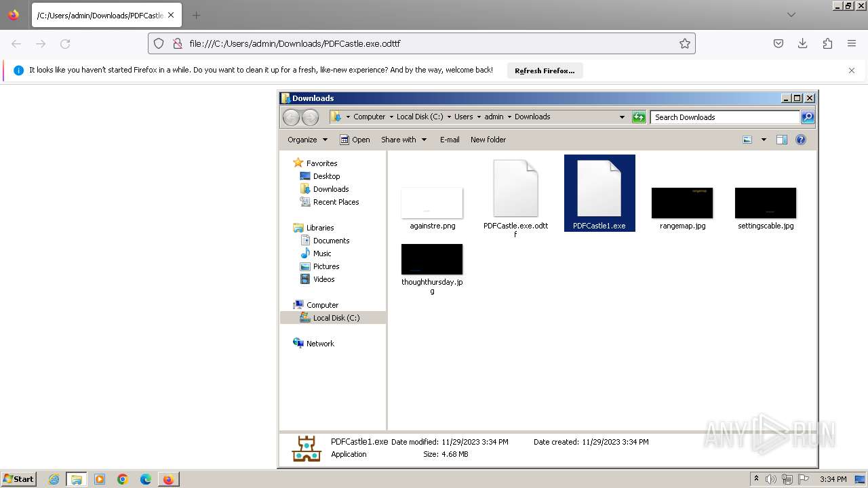Open the Music library
Screen dimensions: 868x488
pyautogui.click(x=322, y=253)
